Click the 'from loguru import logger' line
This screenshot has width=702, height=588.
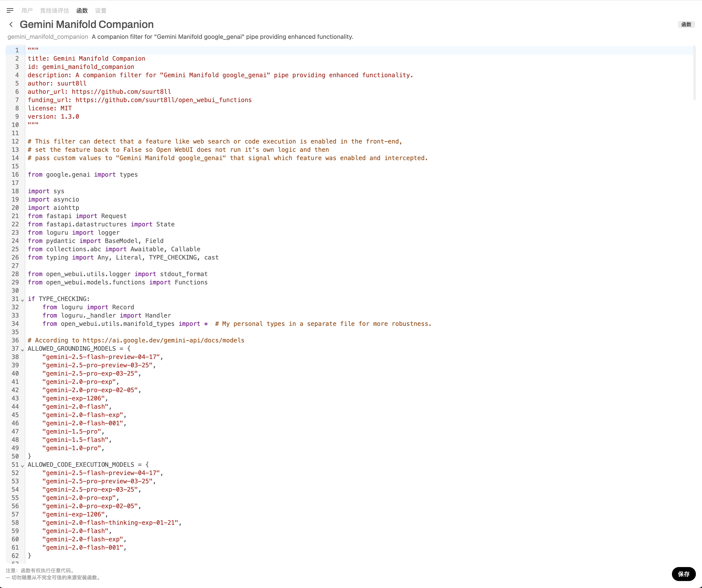point(73,232)
